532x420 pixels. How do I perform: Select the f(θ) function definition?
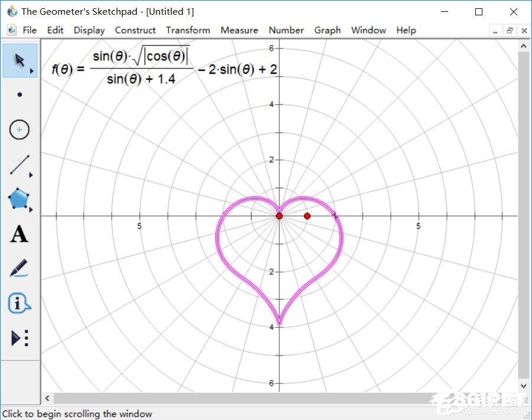pos(164,66)
